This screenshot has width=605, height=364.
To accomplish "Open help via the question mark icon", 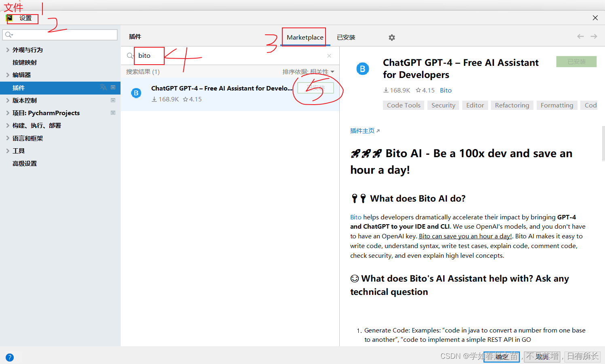I will (10, 357).
